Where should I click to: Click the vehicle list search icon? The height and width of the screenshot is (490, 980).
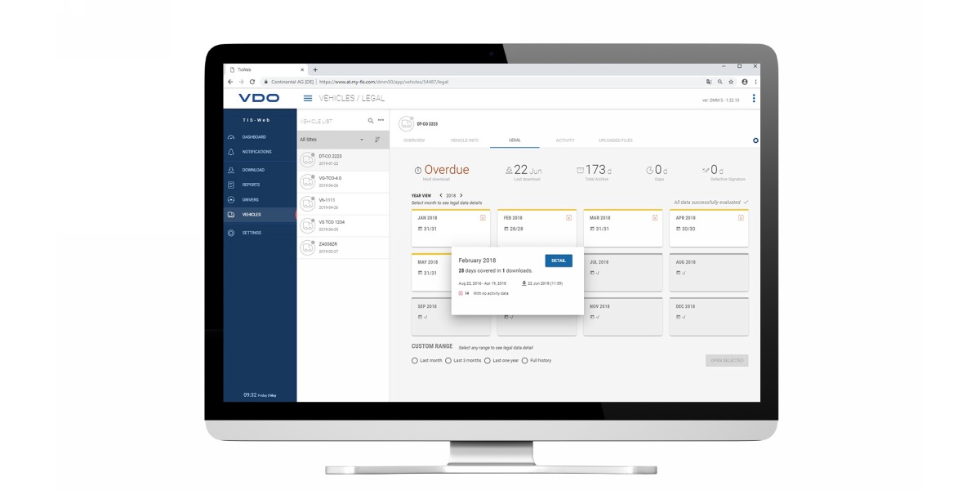point(370,121)
